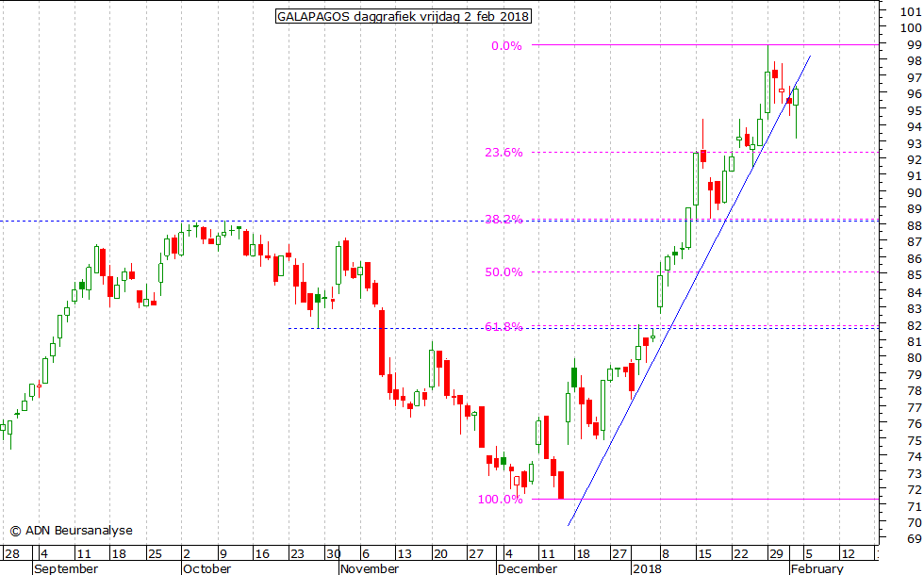Click the tall red candle in early November
The height and width of the screenshot is (575, 924).
pyautogui.click(x=382, y=342)
